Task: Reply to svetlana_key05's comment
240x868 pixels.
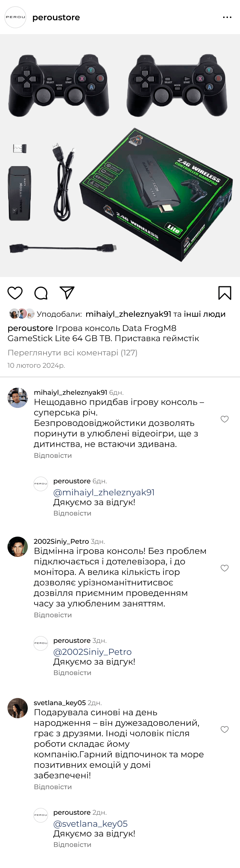Action: (53, 787)
